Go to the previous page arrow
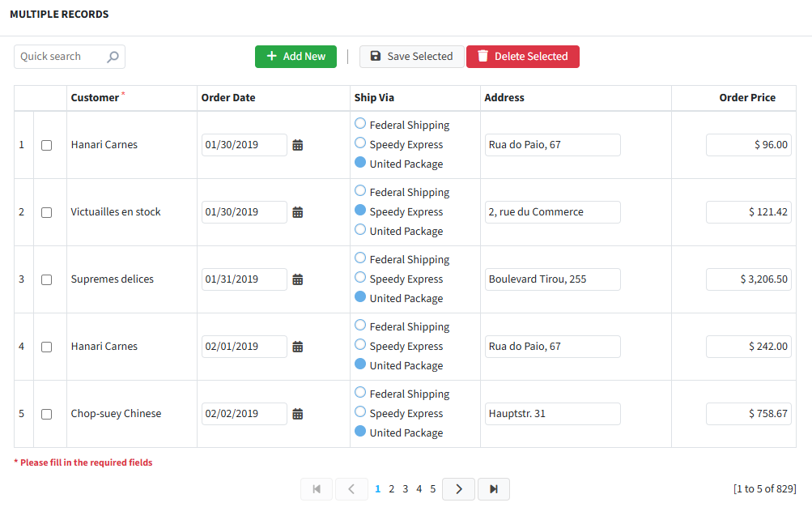This screenshot has width=812, height=507. click(x=351, y=489)
